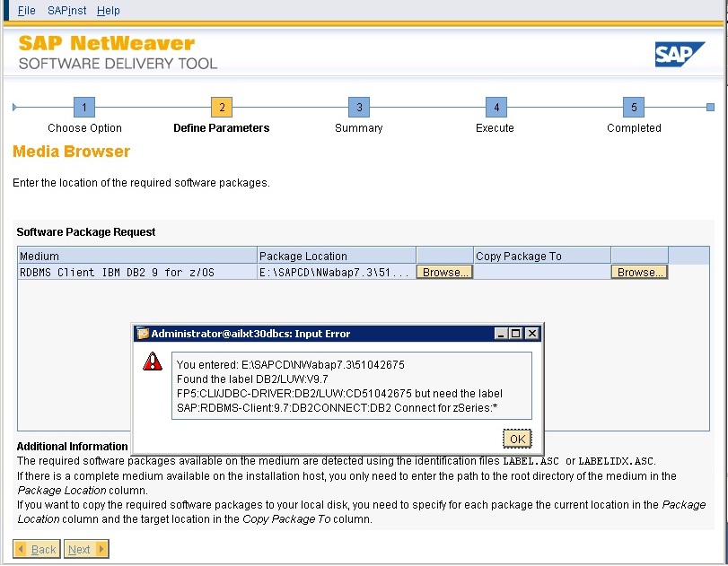
Task: Click the Input Error dialog title icon
Action: tap(143, 333)
